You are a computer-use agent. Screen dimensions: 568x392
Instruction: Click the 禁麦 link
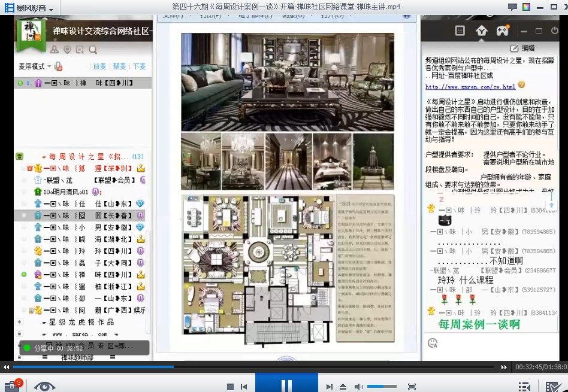point(120,66)
